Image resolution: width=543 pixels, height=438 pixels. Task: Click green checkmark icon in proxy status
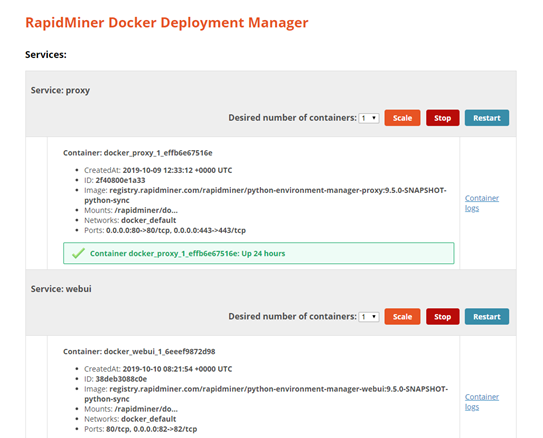coord(78,253)
